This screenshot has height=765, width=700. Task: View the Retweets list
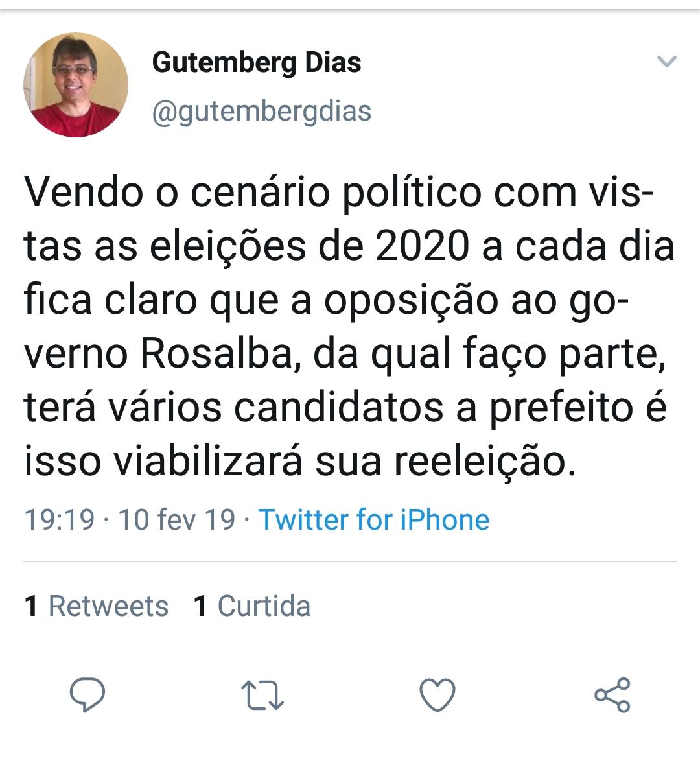(108, 606)
